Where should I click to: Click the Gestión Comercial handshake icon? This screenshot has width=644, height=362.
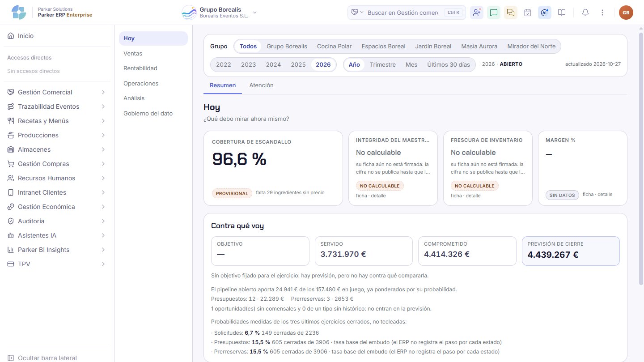11,92
